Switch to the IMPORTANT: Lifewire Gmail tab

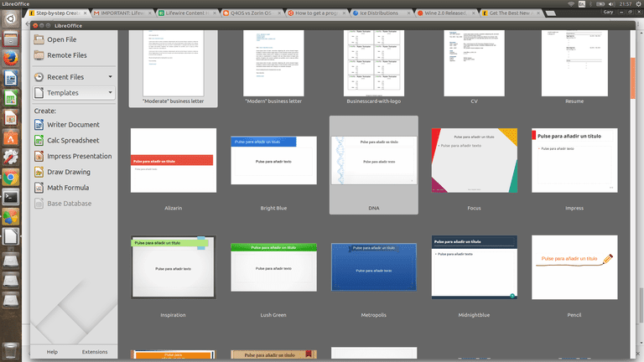[x=122, y=13]
